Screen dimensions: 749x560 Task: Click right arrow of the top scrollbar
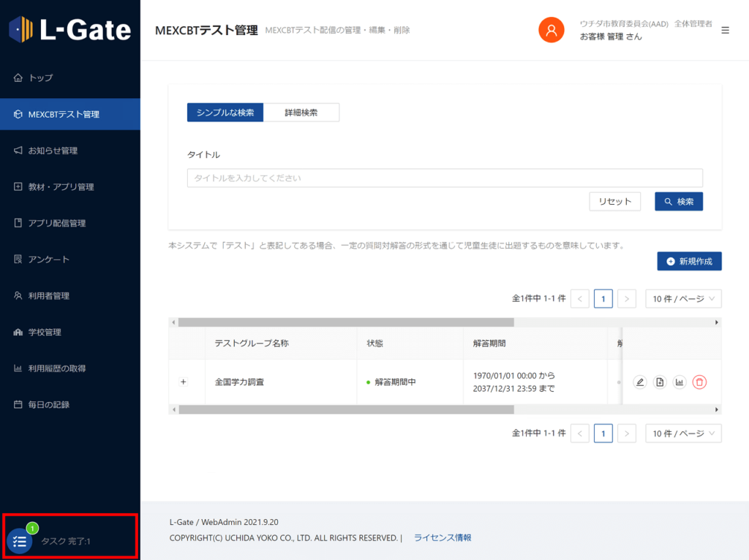coord(717,322)
